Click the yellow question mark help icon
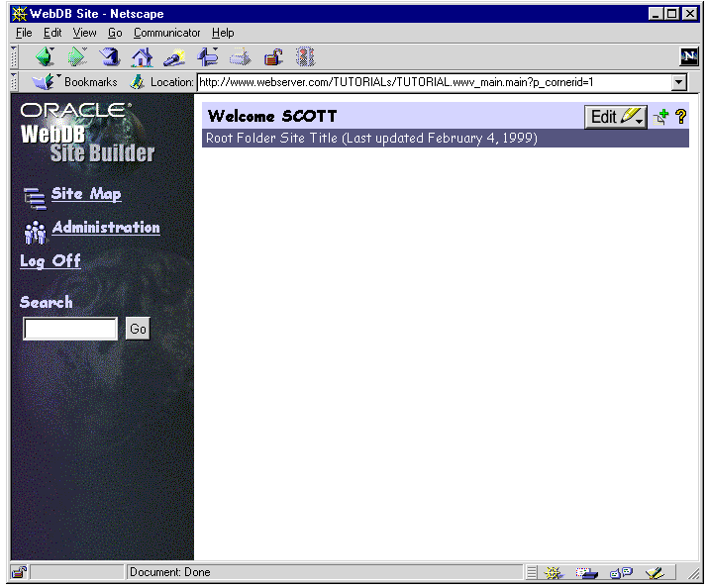708x588 pixels. 681,117
